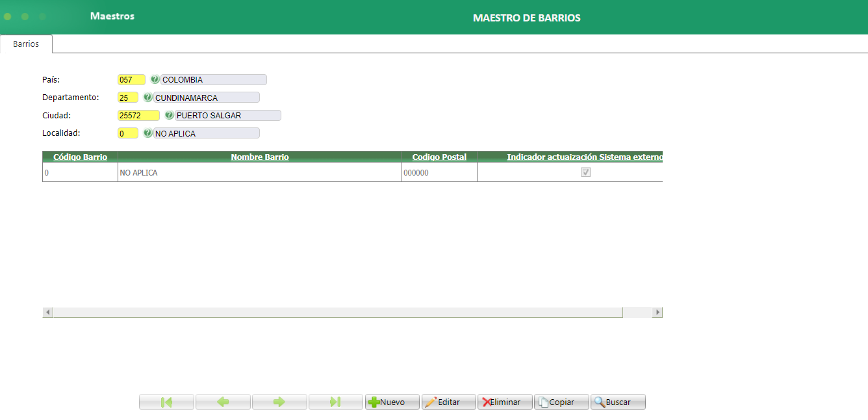
Task: Click the CUNDINAMARCA name field
Action: [207, 98]
